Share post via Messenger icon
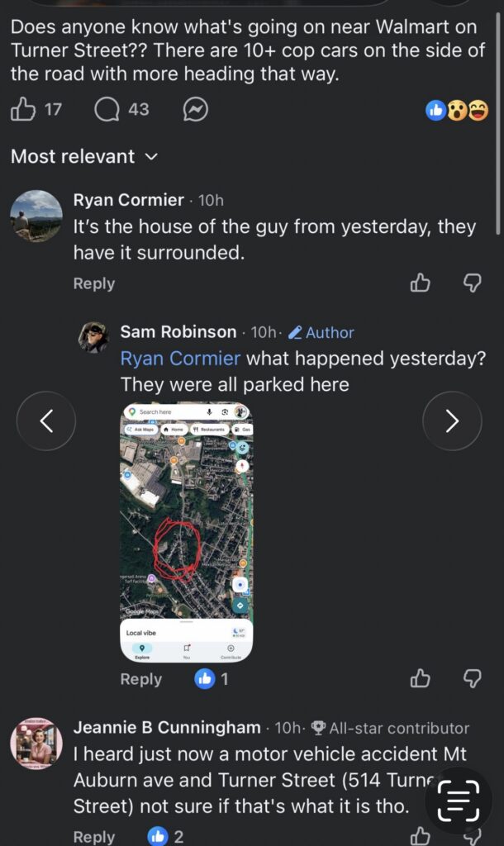This screenshot has width=504, height=846. click(x=195, y=109)
